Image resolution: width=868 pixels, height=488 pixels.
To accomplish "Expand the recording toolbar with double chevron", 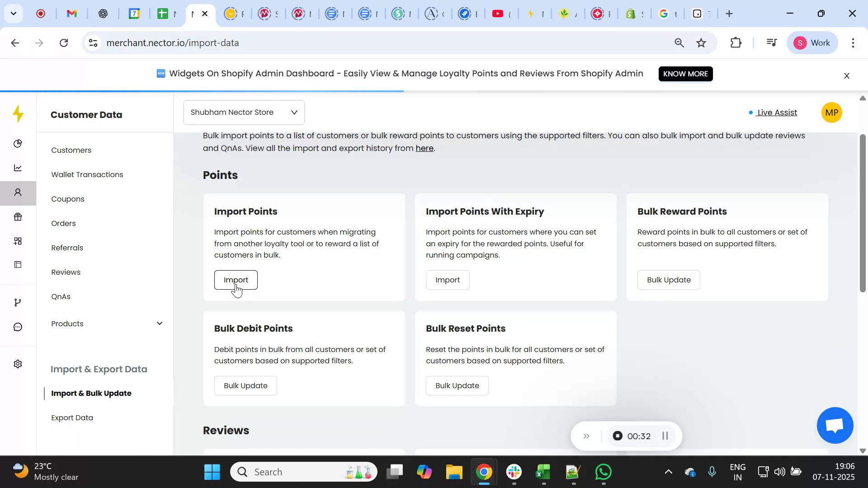I will [586, 436].
